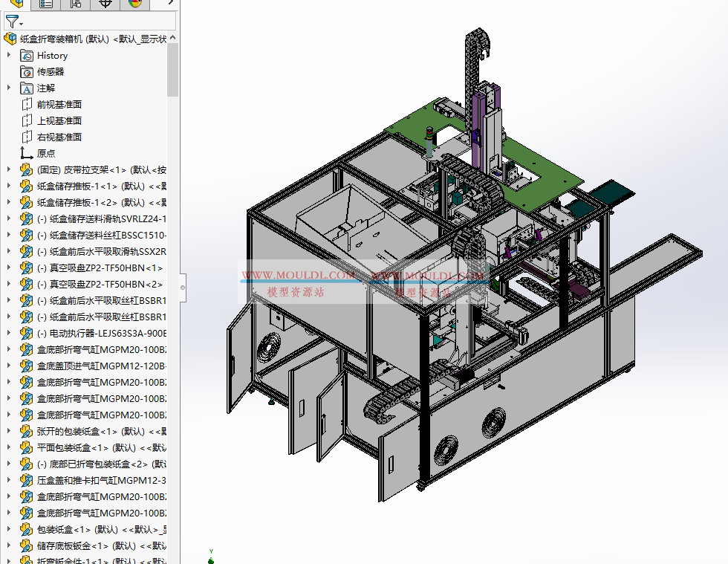Open the PropertyManager panel icon

click(45, 5)
